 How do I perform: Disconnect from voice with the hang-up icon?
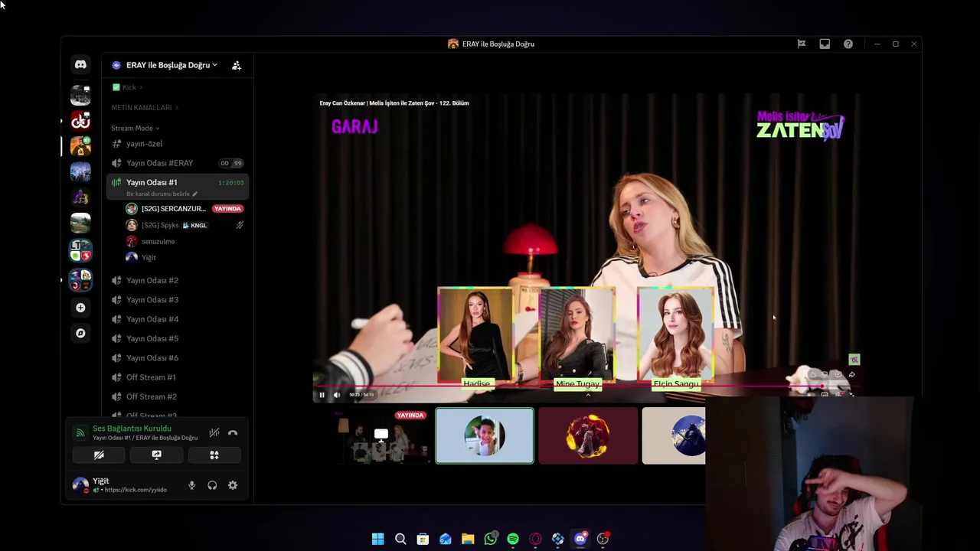click(x=233, y=432)
